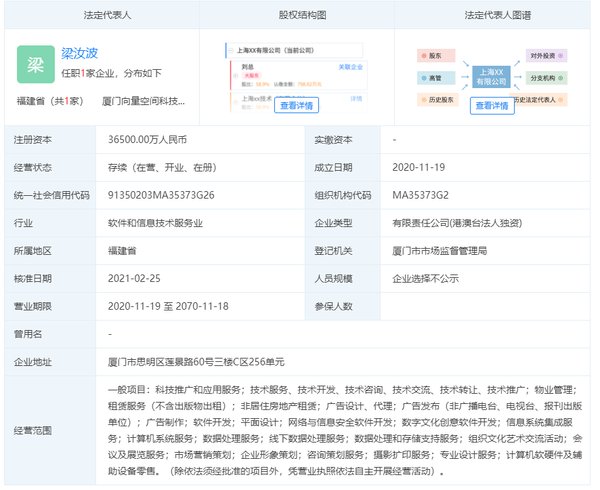Collapse the 上海XX有限公司 equity tree row

231,50
